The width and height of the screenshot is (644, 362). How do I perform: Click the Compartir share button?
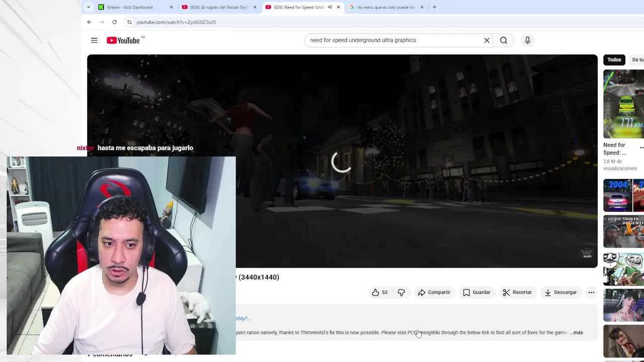(x=434, y=292)
